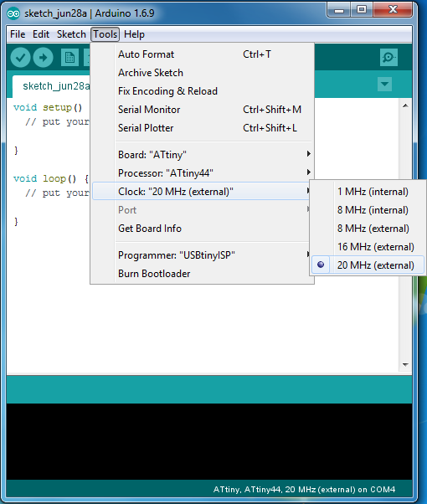Expand the Programmer "USBtinyISP" submenu
The height and width of the screenshot is (504, 427).
202,255
